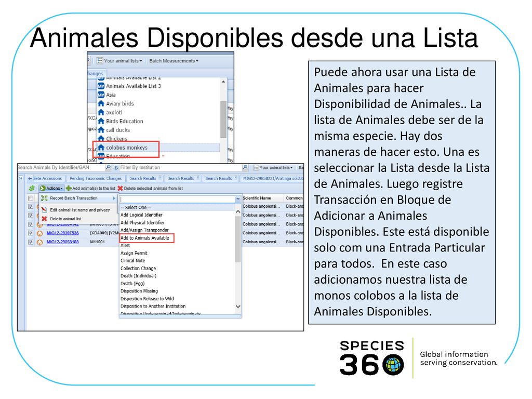The image size is (532, 399).
Task: Click animal icon beside MIG12-29397538
Action: [x=39, y=233]
